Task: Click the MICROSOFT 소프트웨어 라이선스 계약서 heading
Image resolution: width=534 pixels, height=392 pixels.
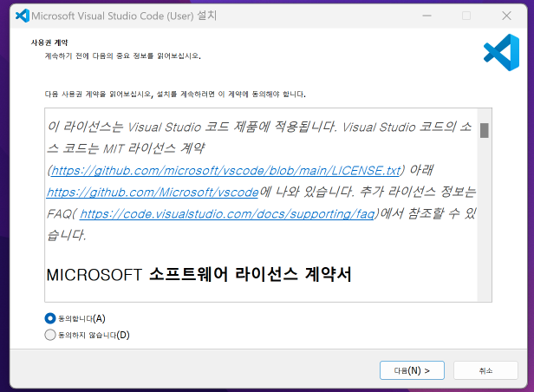Action: coord(199,274)
